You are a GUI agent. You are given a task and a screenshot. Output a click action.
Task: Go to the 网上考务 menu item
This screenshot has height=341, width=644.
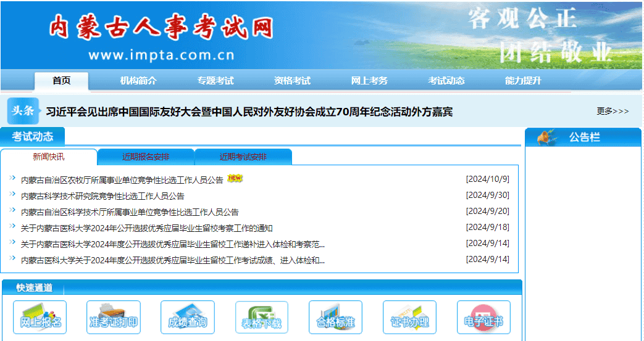pyautogui.click(x=369, y=81)
